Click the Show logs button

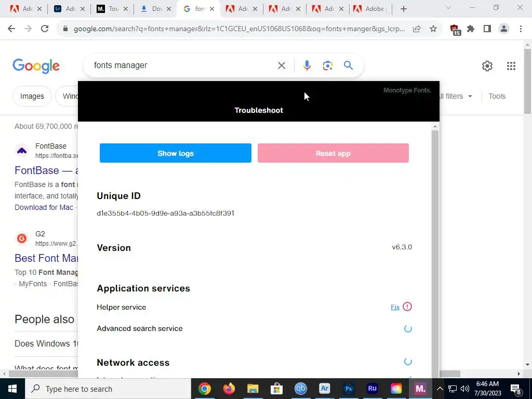click(x=176, y=153)
